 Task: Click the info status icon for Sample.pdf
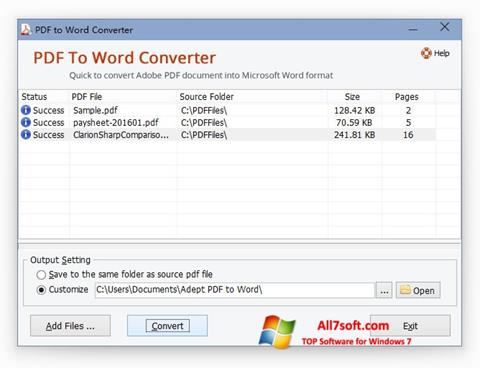[26, 110]
